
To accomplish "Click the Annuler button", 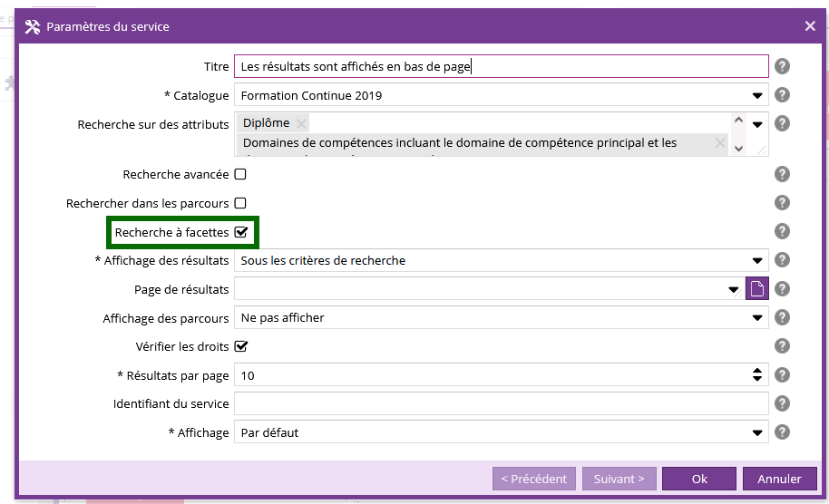I will click(779, 479).
